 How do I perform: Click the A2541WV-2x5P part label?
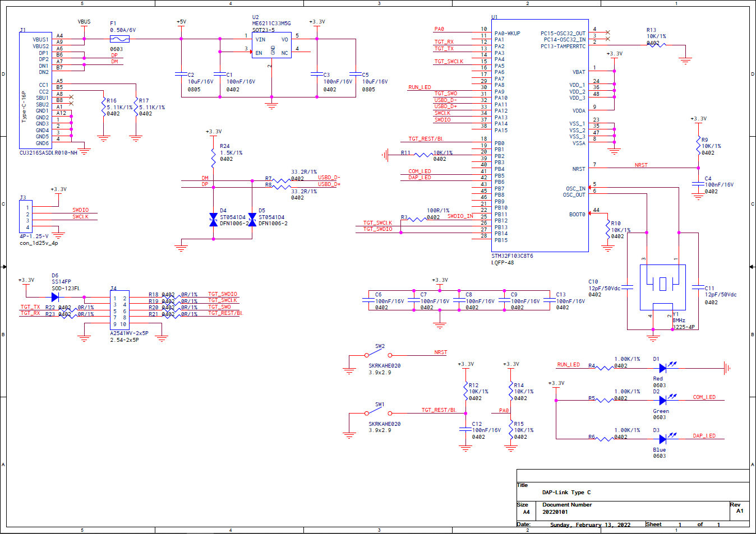(130, 333)
